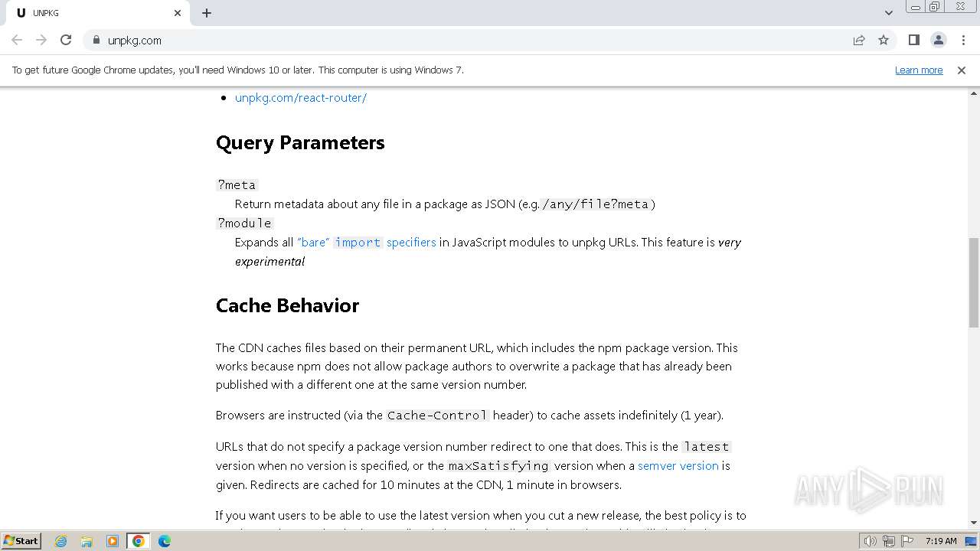Click the page vertical scrollbar thumb

pyautogui.click(x=974, y=283)
